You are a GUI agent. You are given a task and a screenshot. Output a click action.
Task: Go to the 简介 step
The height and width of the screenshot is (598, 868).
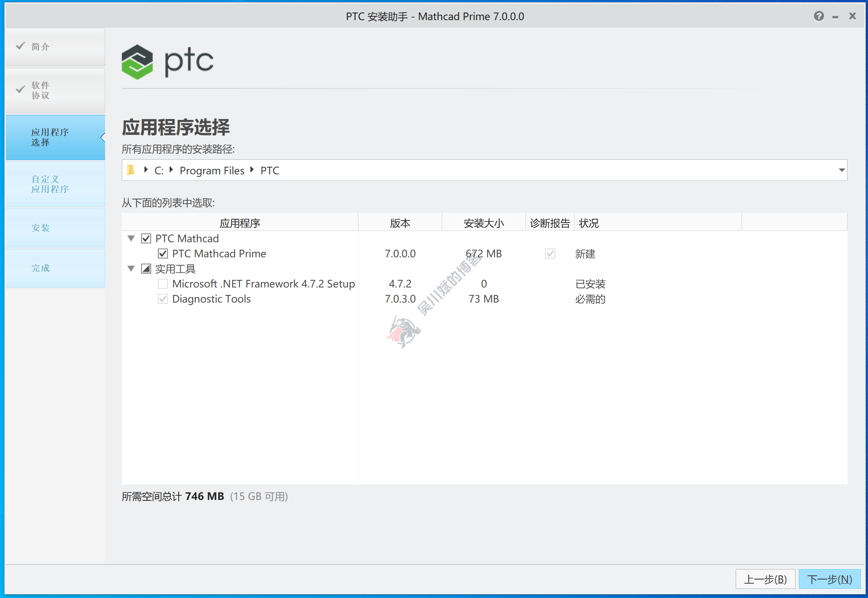pyautogui.click(x=55, y=47)
